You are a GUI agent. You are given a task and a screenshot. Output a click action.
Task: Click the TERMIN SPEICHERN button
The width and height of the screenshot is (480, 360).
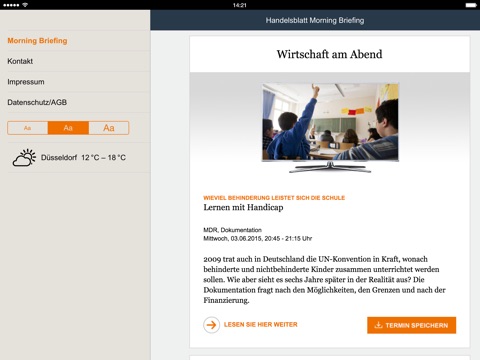point(412,325)
